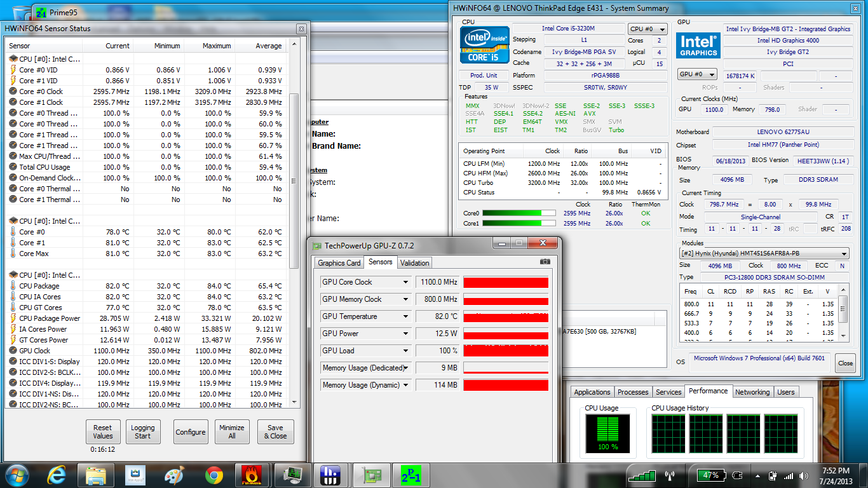Show hidden system tray icons

tap(756, 475)
